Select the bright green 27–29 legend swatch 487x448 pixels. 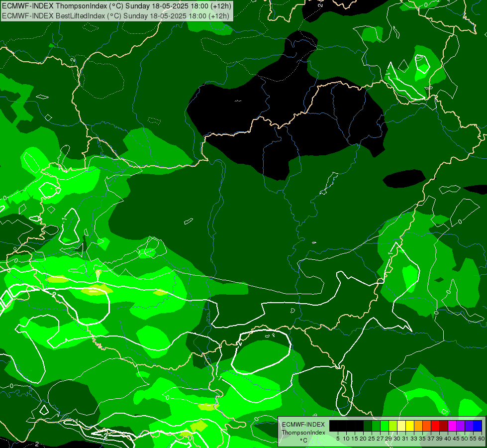pos(385,426)
